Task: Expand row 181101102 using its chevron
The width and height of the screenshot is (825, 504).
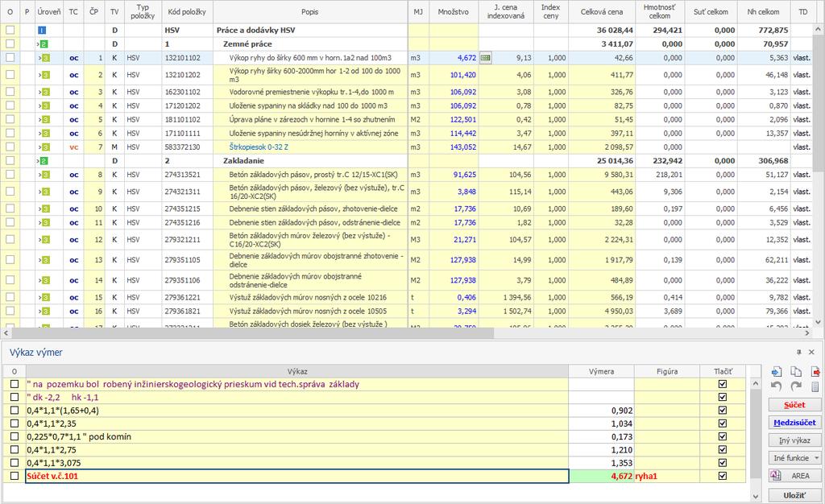Action: (39, 119)
